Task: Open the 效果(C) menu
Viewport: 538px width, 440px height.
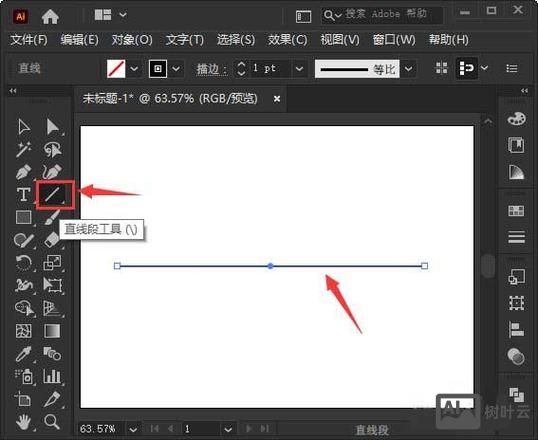Action: point(288,40)
